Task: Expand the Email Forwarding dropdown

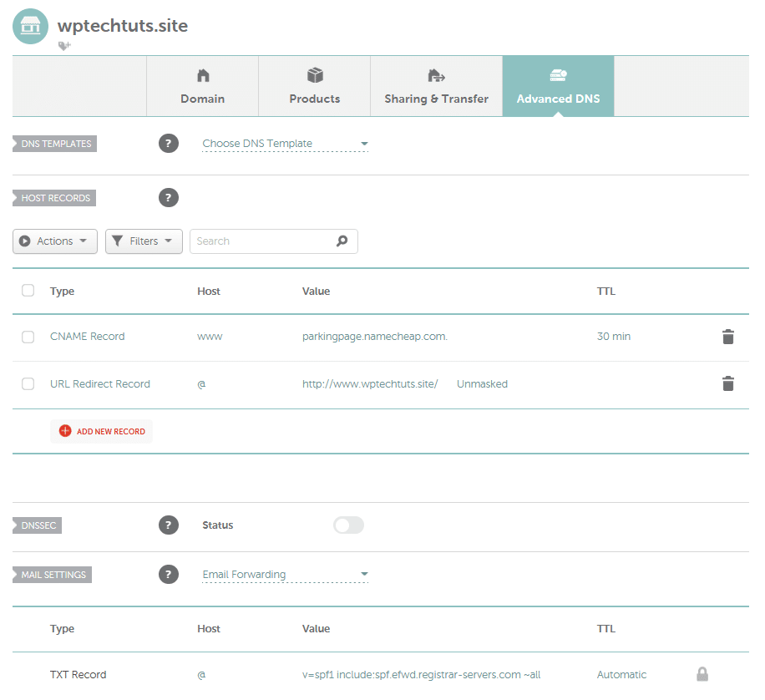Action: point(285,575)
